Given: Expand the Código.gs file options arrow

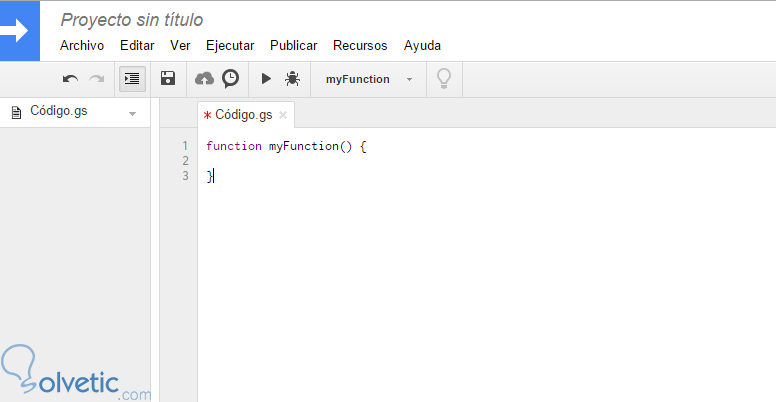Looking at the screenshot, I should [x=132, y=114].
